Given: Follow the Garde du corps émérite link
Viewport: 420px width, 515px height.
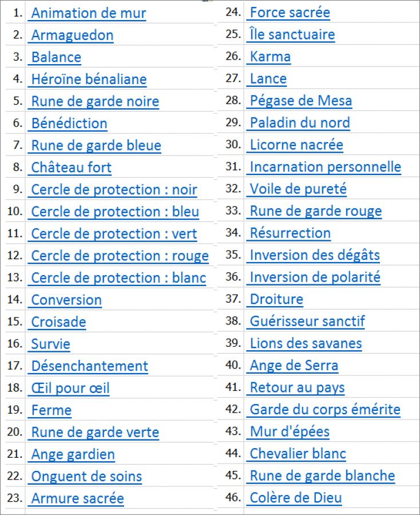Looking at the screenshot, I should [x=324, y=410].
